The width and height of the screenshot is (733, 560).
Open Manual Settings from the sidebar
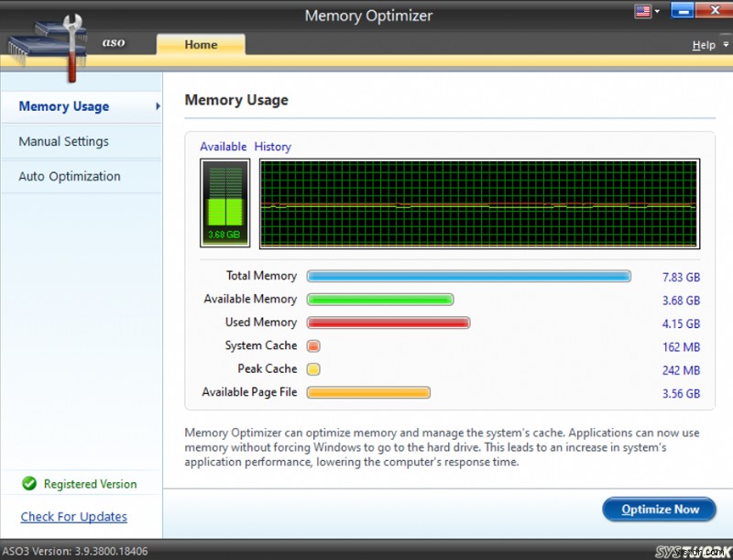point(64,141)
